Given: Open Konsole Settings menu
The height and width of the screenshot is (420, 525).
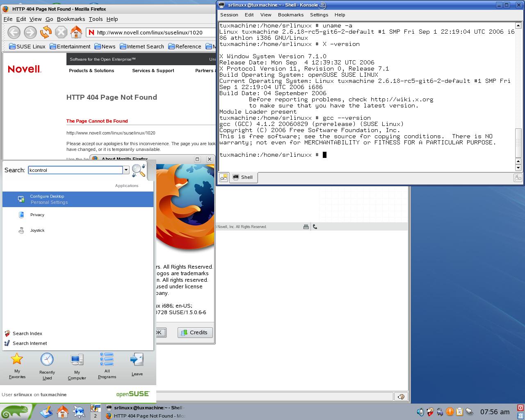Looking at the screenshot, I should (319, 15).
